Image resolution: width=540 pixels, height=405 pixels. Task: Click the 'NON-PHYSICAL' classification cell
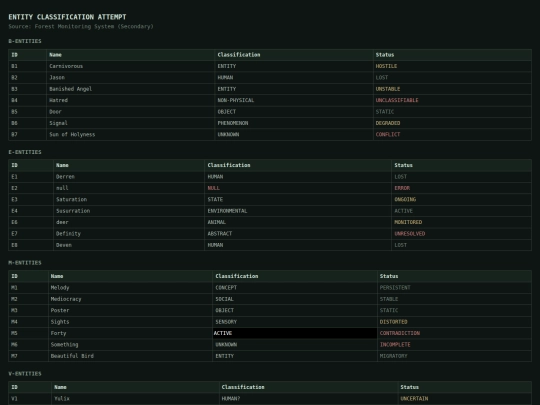(294, 100)
